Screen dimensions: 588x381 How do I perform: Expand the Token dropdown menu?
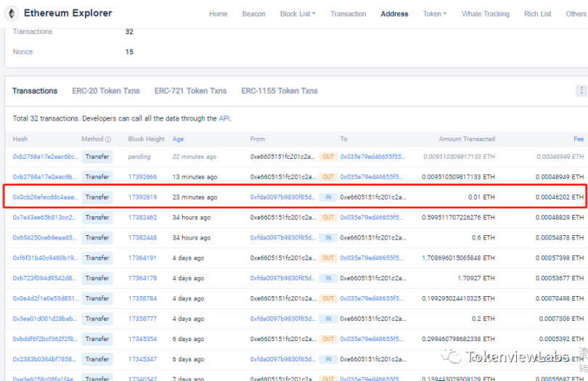(x=435, y=14)
